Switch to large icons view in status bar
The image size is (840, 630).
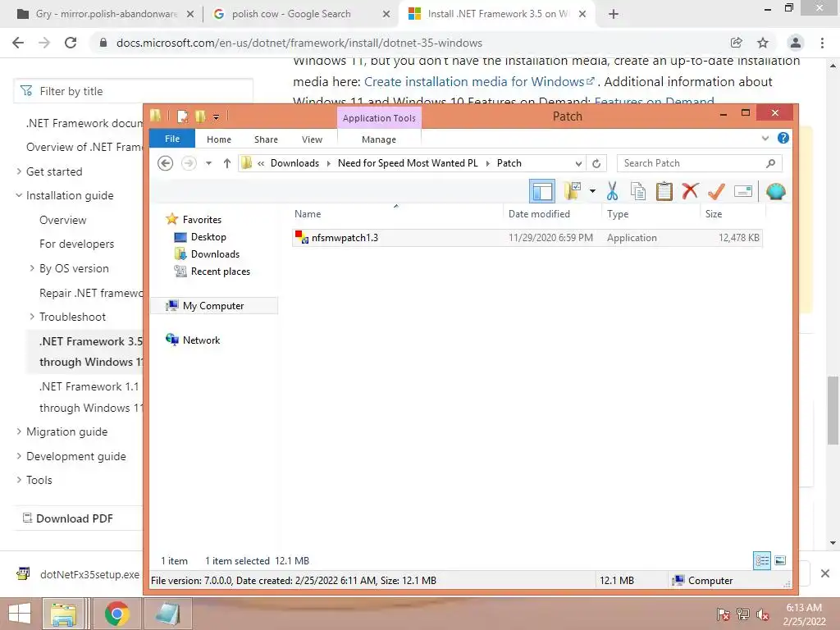tap(780, 561)
